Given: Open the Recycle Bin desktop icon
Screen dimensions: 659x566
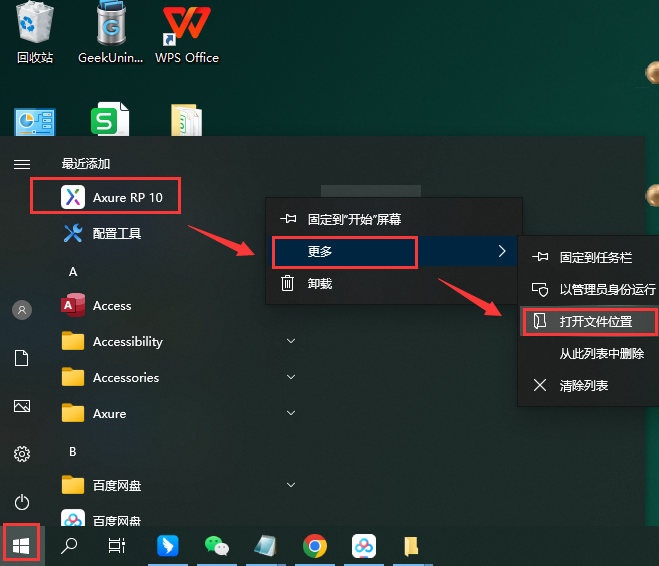Looking at the screenshot, I should [x=35, y=33].
